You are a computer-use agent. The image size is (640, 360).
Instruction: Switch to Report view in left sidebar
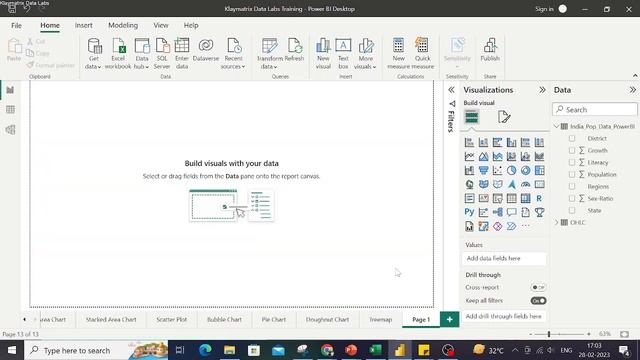(x=10, y=90)
